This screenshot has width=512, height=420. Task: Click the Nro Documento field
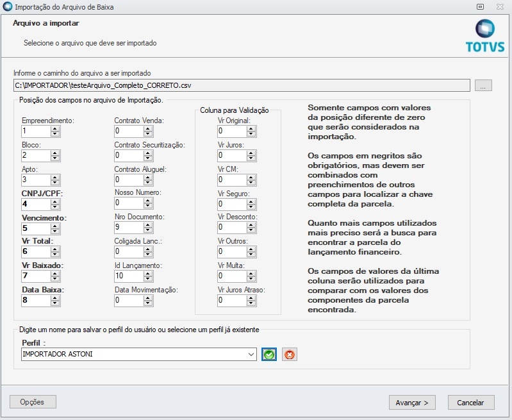129,227
